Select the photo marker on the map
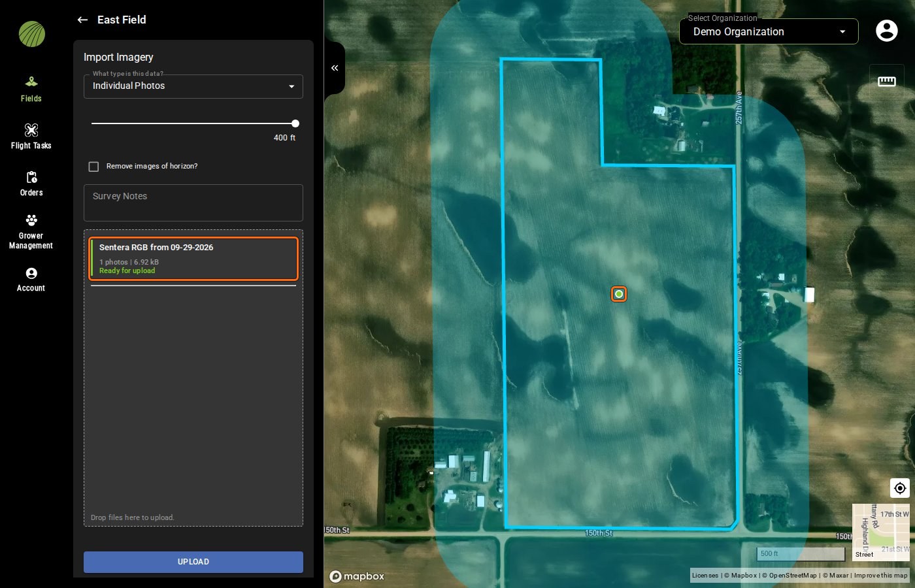Image resolution: width=915 pixels, height=588 pixels. click(x=619, y=294)
